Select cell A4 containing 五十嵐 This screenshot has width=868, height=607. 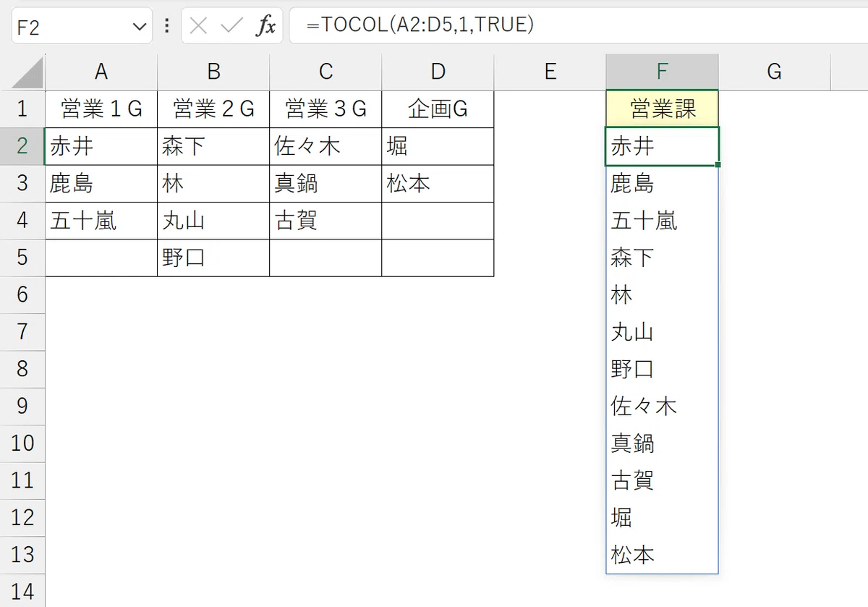[101, 221]
